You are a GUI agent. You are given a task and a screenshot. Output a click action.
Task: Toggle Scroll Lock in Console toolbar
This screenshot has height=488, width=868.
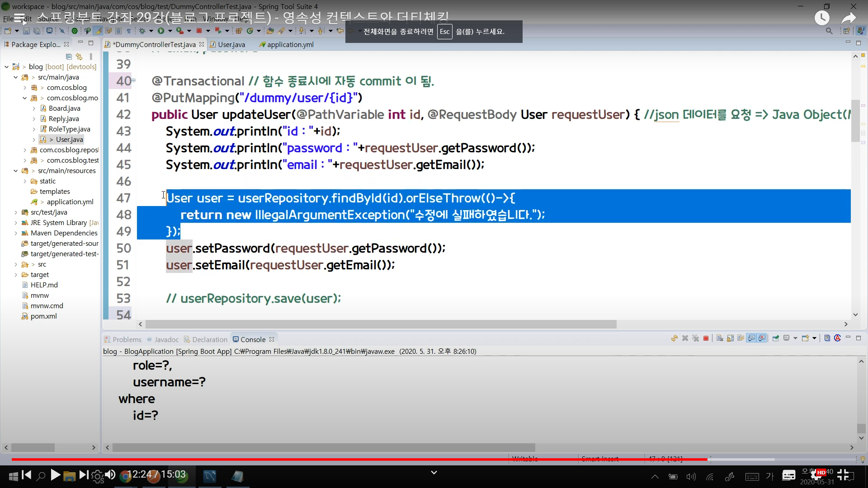click(x=730, y=338)
